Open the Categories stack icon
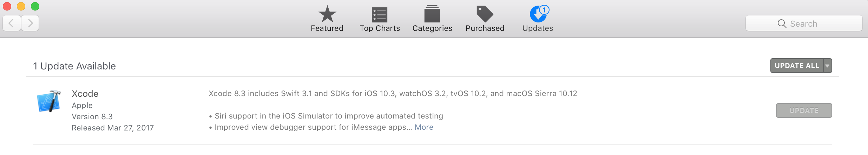Screen dimensions: 868x155 pos(432,15)
